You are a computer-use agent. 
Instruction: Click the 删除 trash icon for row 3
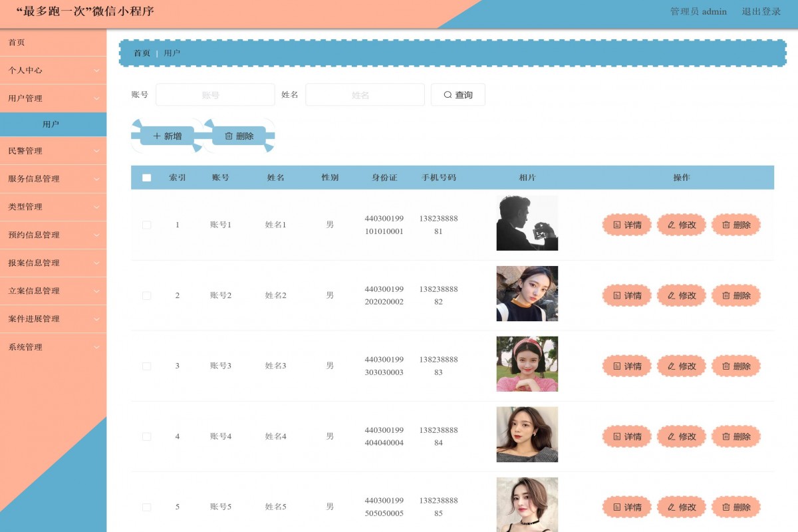tap(726, 366)
